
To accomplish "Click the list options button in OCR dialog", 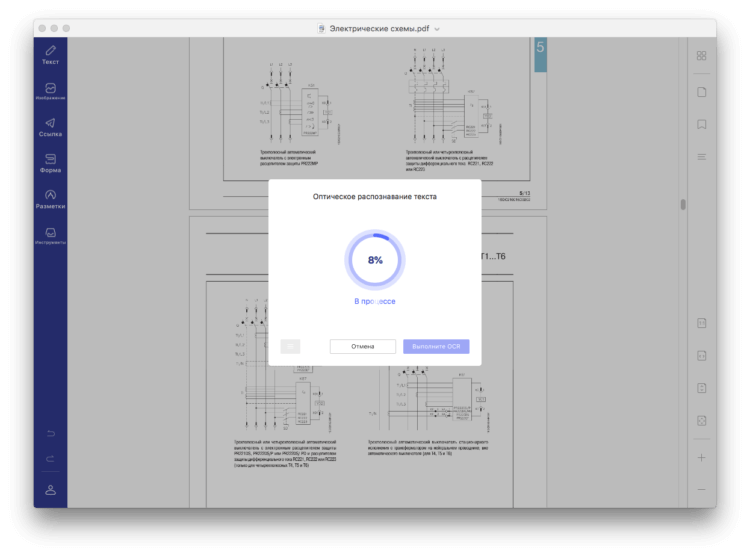I will click(x=290, y=346).
